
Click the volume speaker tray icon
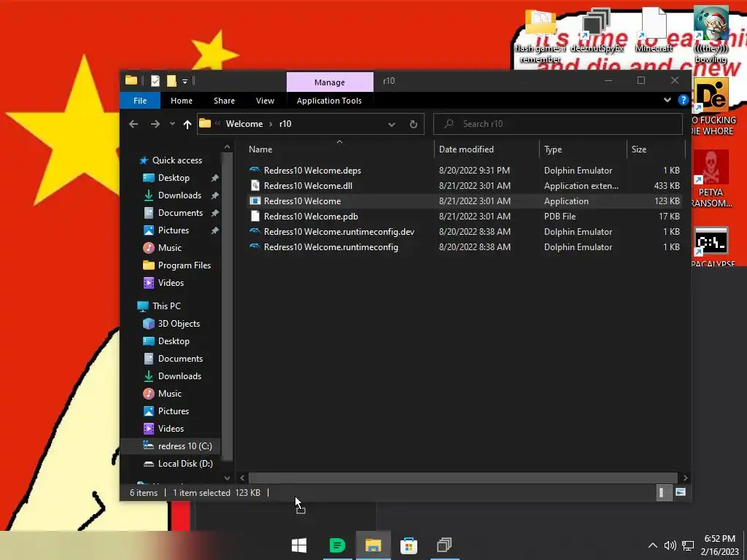pos(670,545)
